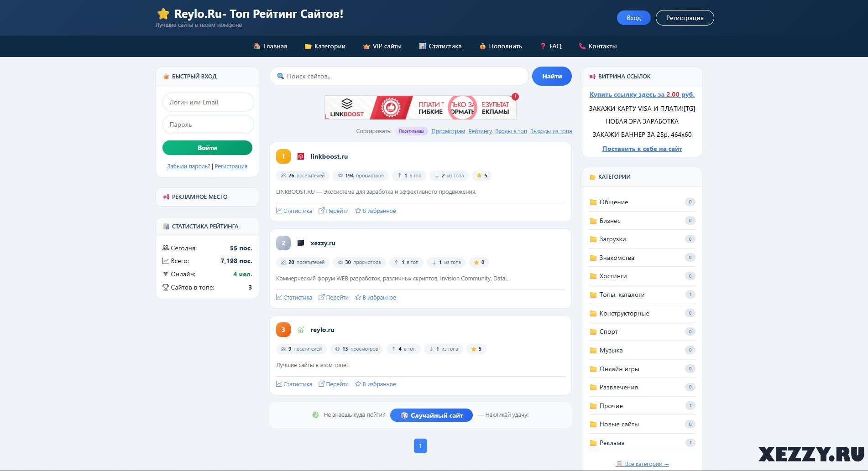868x471 pixels.
Task: Click the Загрузки category folder icon
Action: pos(593,239)
